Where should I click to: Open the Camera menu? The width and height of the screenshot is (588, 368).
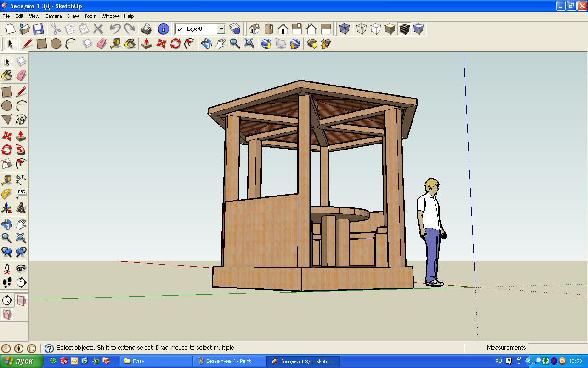pos(53,16)
